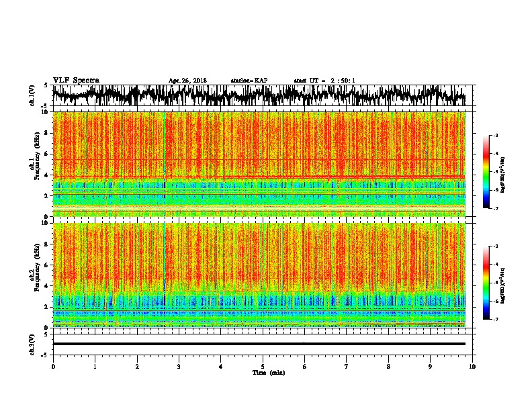This screenshot has height=411, width=532.
Task: Click the flat black ch.3 trace line
Action: (x=259, y=344)
